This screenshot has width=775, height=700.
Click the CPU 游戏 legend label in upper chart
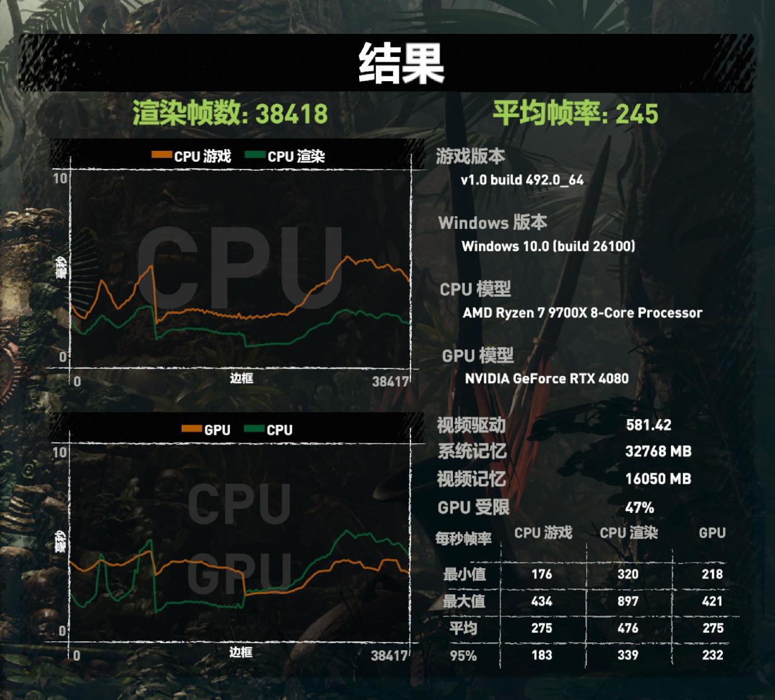203,156
